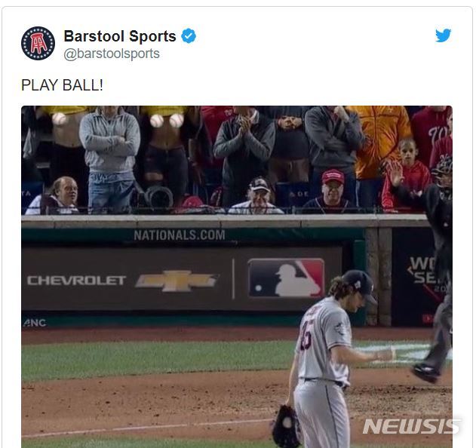The image size is (476, 448).
Task: Click the gold Chevrolet bowtie emblem
Action: click(x=177, y=281)
